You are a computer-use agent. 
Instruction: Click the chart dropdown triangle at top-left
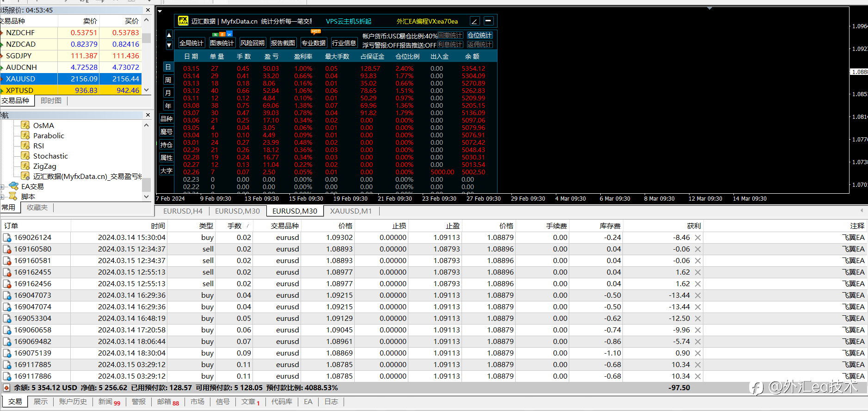pos(160,11)
